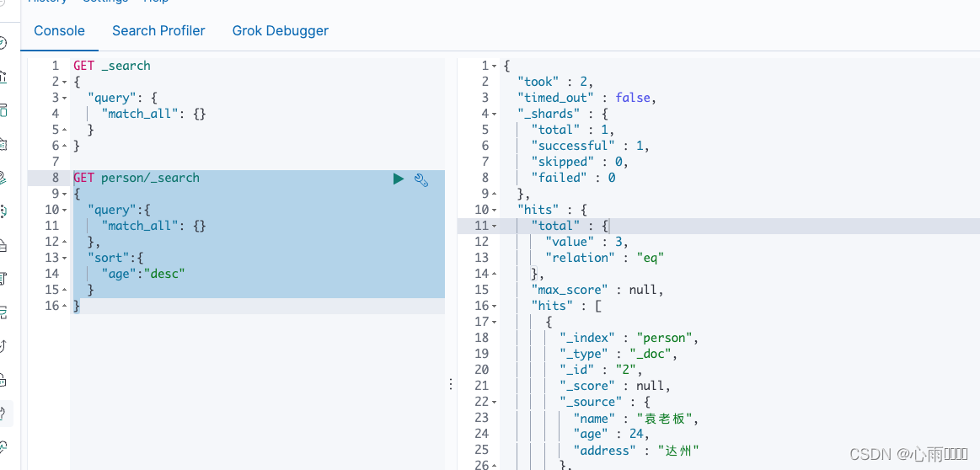The width and height of the screenshot is (980, 470).
Task: Fold the outer "hits" object at output line 10
Action: click(x=495, y=211)
